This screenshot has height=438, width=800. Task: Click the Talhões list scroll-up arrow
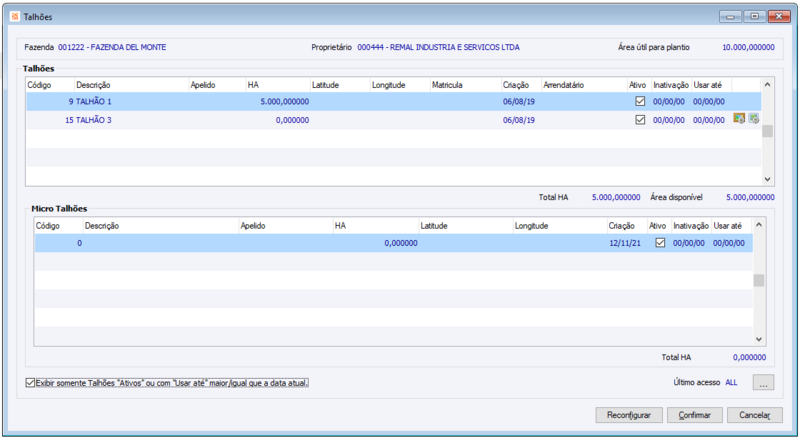767,84
